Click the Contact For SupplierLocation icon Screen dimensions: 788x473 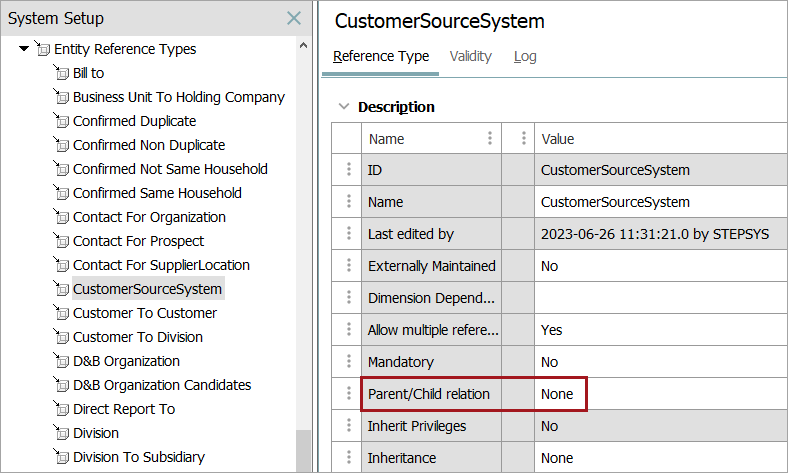click(61, 265)
